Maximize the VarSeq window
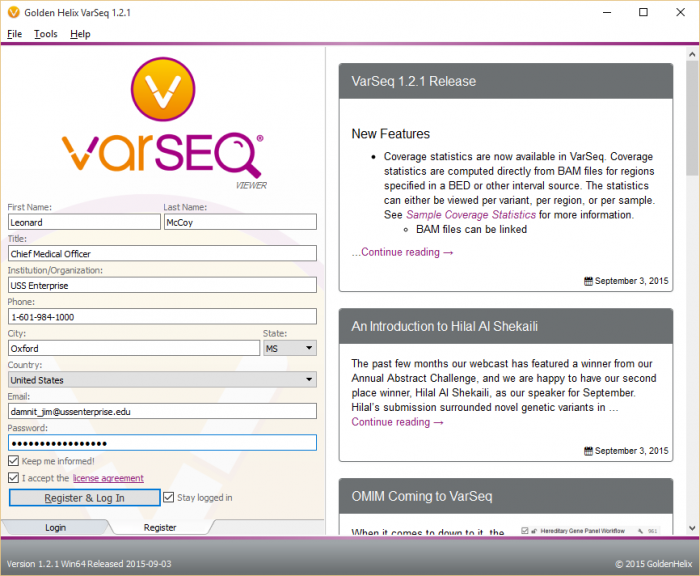Screen dimensions: 700x576 (643, 13)
